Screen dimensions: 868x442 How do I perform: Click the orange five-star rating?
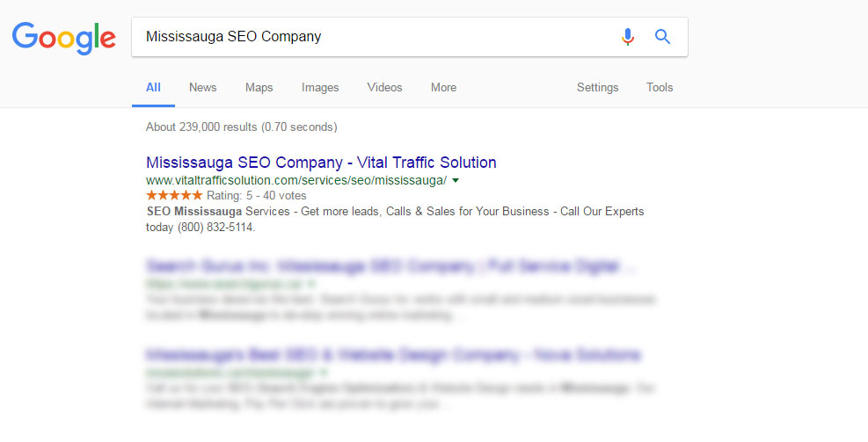(x=174, y=195)
